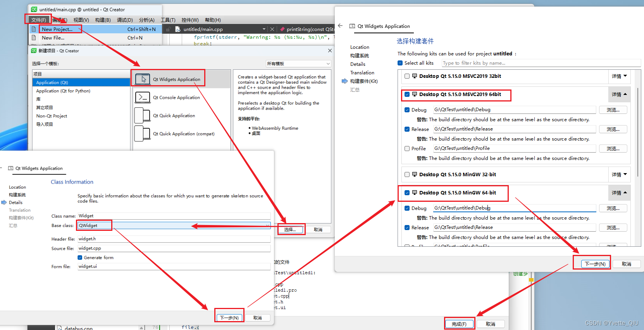Click 下一步(N) in the Class Information dialog
This screenshot has height=330, width=644.
(229, 318)
